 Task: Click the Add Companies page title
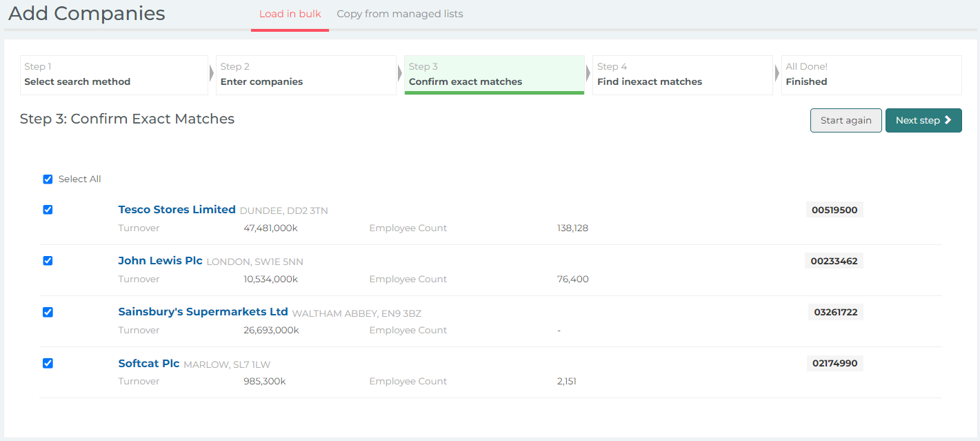tap(86, 13)
